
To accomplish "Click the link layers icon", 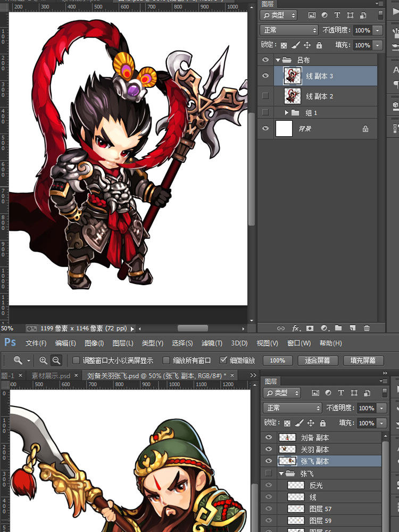I will 280,328.
